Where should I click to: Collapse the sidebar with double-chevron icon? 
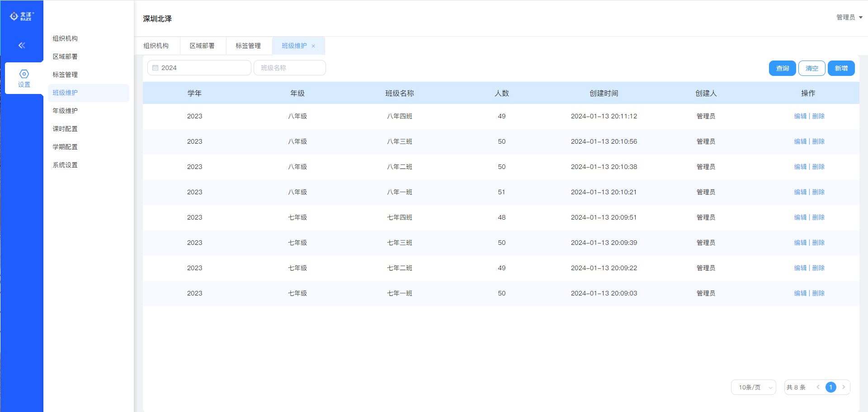(x=22, y=45)
